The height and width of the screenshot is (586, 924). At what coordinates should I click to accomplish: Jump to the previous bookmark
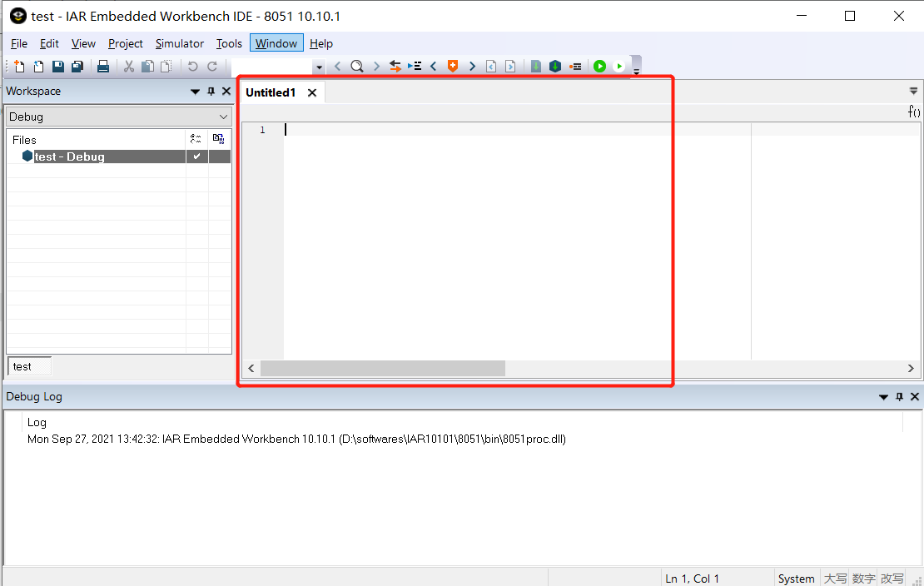(x=434, y=66)
